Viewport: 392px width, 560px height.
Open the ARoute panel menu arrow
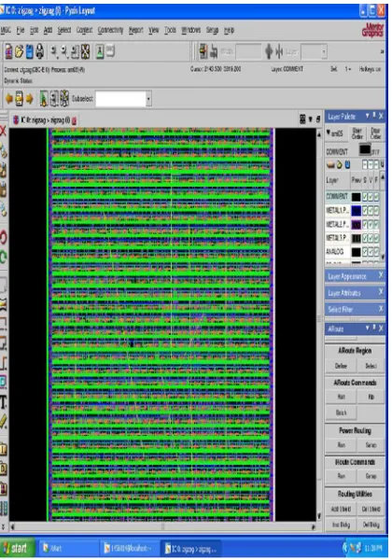coord(368,328)
